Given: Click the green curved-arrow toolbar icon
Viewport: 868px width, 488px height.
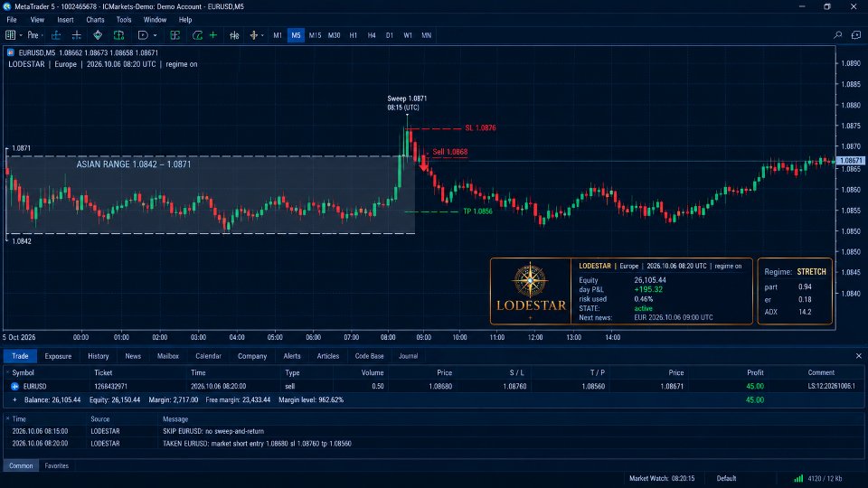Looking at the screenshot, I should [197, 35].
